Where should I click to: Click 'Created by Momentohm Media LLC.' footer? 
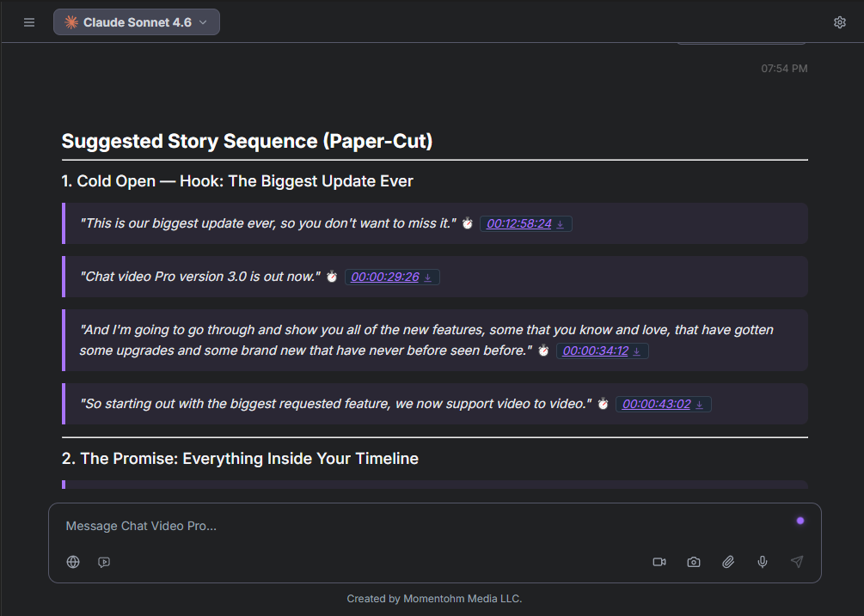pos(434,598)
